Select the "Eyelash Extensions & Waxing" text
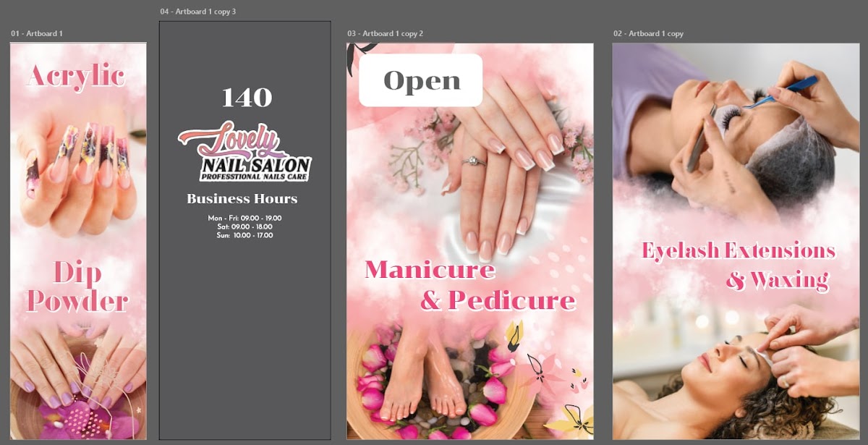 pyautogui.click(x=738, y=265)
